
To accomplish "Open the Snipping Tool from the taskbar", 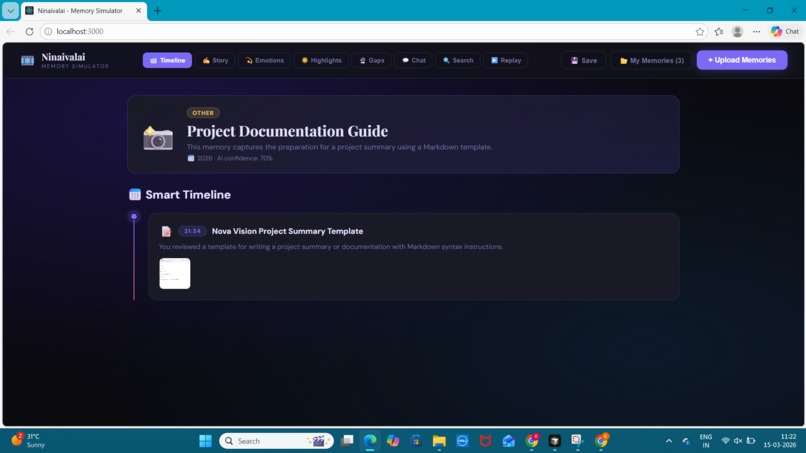I will [x=577, y=441].
